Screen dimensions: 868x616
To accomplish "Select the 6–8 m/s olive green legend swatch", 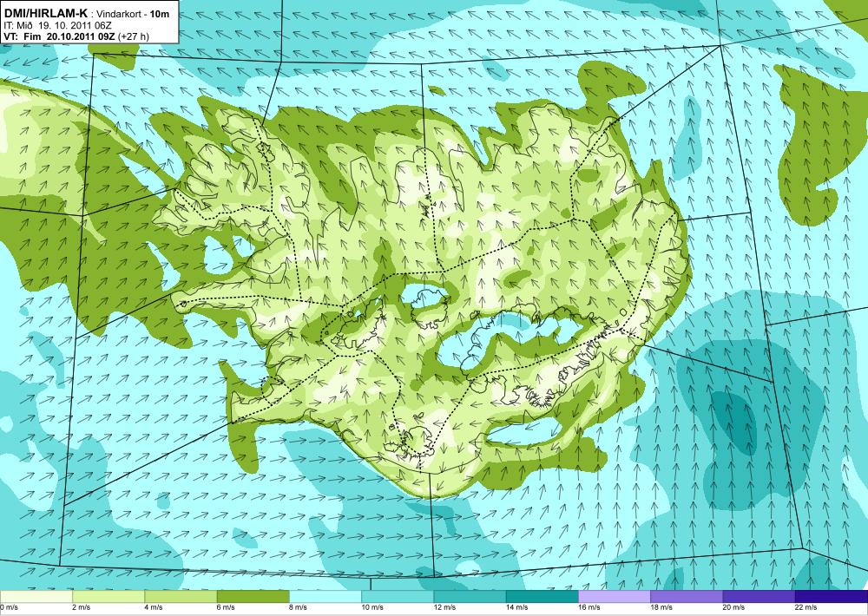I will (x=253, y=597).
